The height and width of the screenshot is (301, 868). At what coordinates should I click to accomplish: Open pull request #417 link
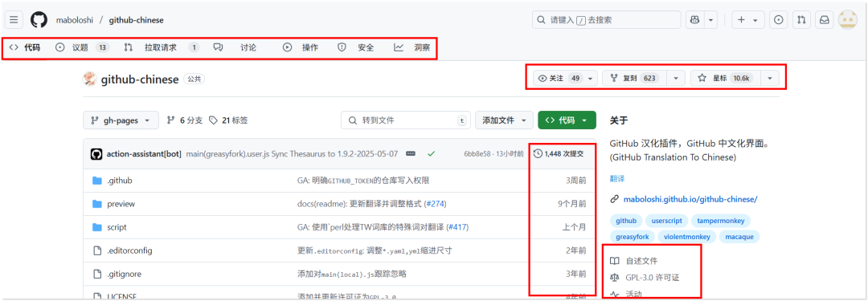tap(458, 227)
